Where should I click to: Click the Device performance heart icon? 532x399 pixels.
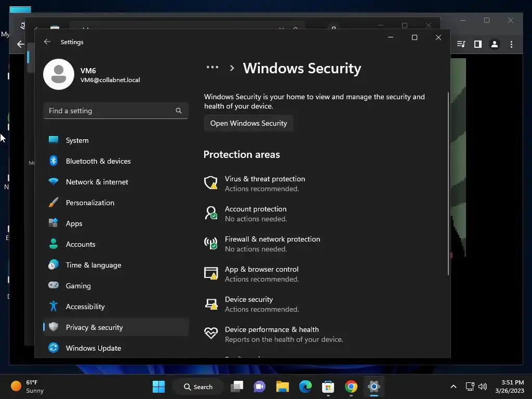tap(211, 333)
